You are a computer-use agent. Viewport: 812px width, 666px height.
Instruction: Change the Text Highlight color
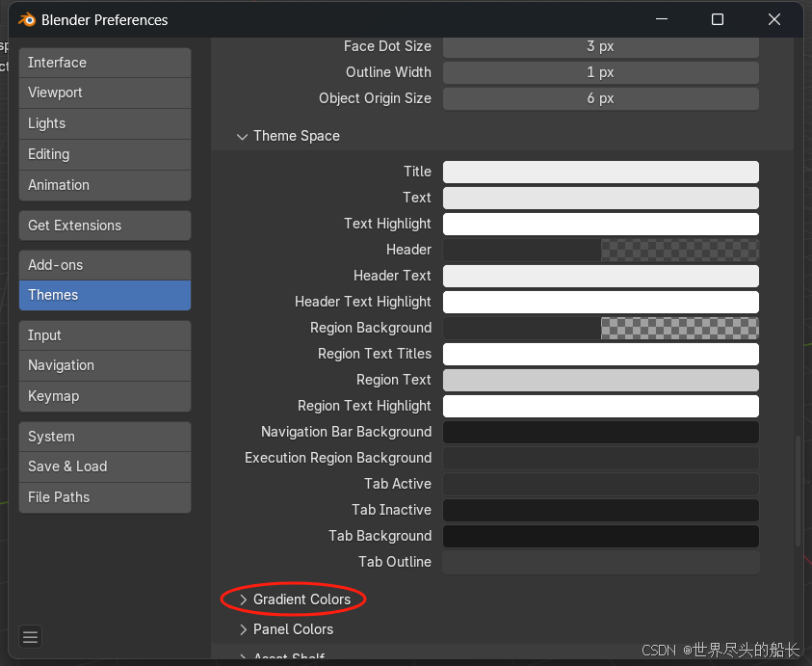(601, 224)
